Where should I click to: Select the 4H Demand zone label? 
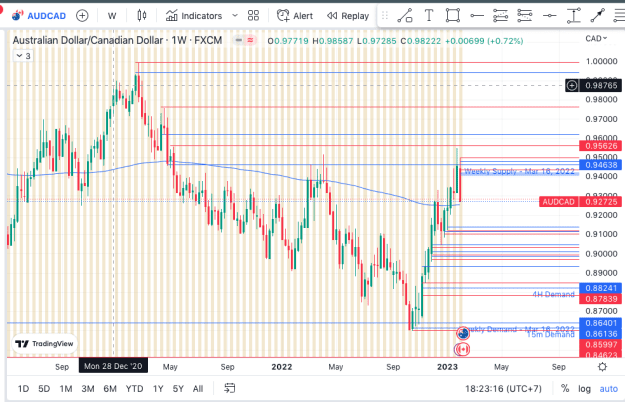pos(554,294)
